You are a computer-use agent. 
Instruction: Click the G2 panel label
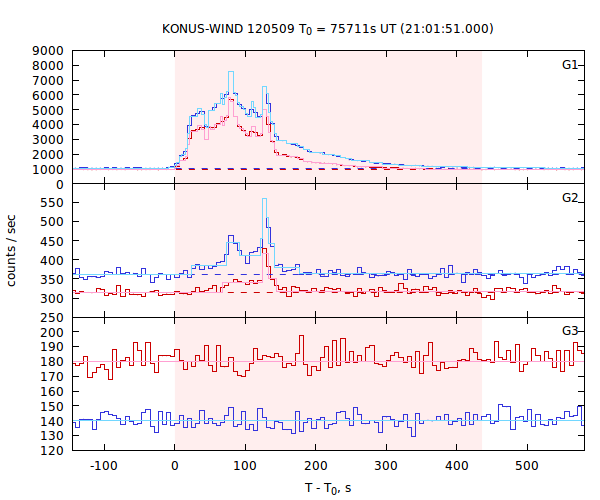[x=569, y=198]
